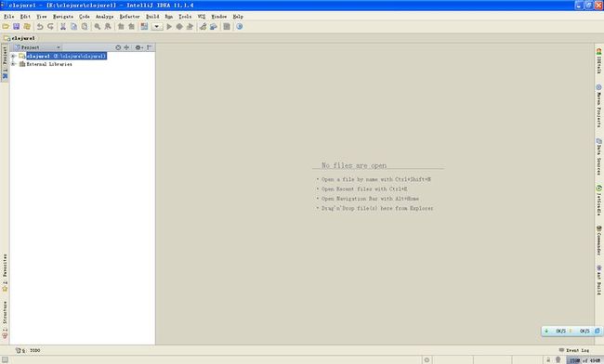
Task: Open the Ant Build side tab
Action: (x=599, y=280)
